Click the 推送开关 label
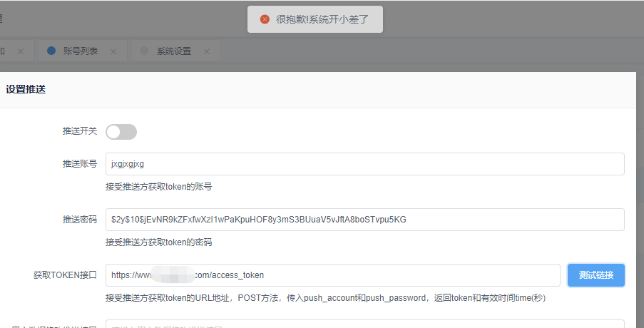644x328 pixels. coord(80,131)
